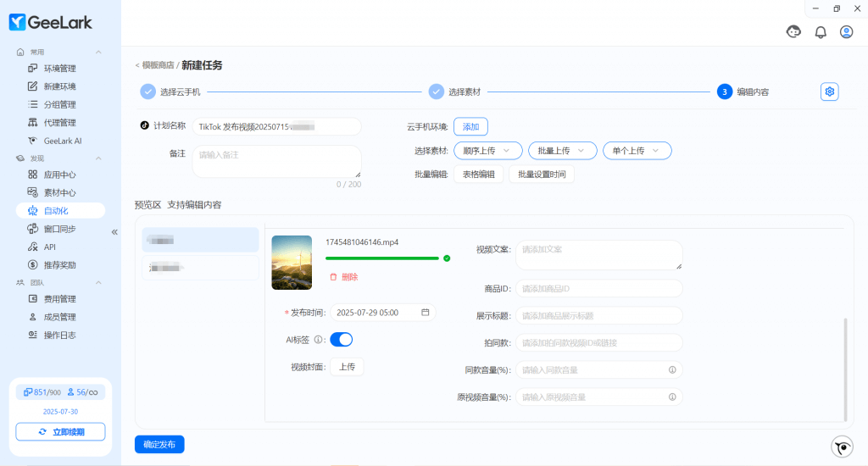Viewport: 868px width, 466px height.
Task: Click the 立即续期 renew button
Action: pos(60,432)
